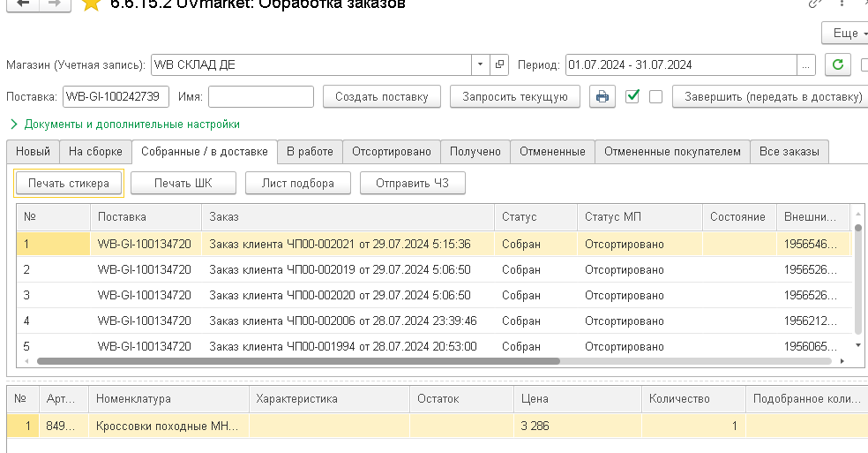The image size is (868, 453).
Task: Click Отправить ЧЗ button
Action: pos(413,183)
